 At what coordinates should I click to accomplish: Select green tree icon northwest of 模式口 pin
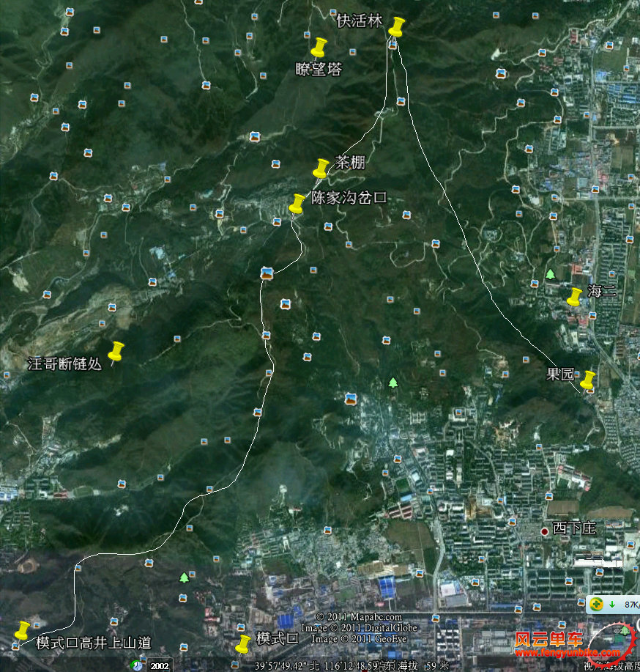coord(184,577)
